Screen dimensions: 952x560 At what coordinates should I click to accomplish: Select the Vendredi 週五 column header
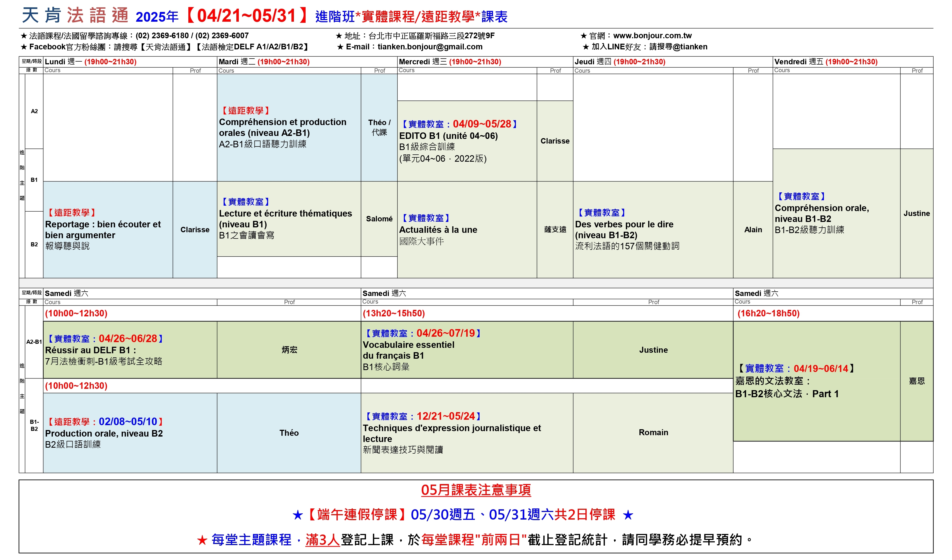[x=853, y=62]
